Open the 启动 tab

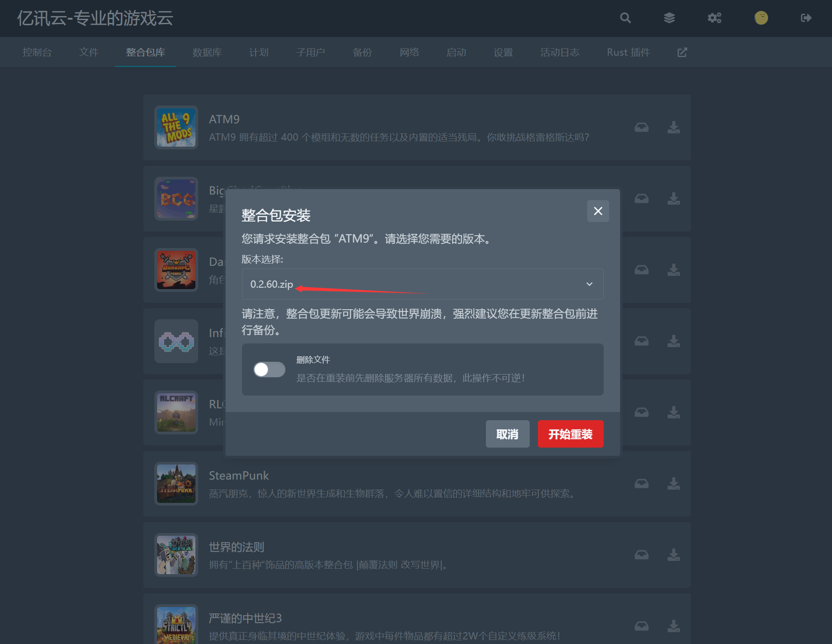456,53
